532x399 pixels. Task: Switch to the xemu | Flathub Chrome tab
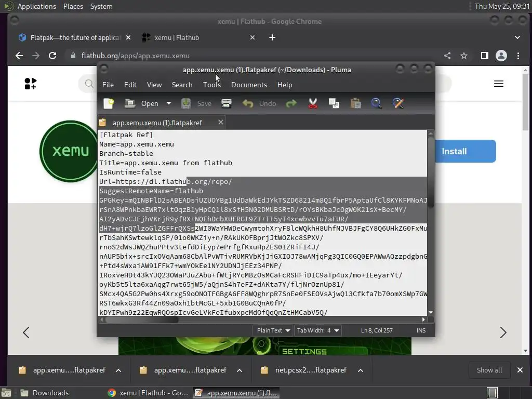click(198, 37)
